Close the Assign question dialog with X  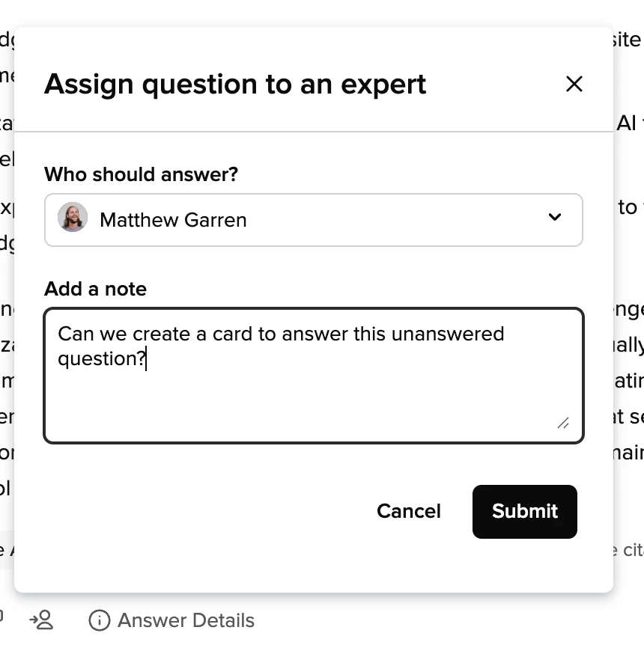coord(574,84)
